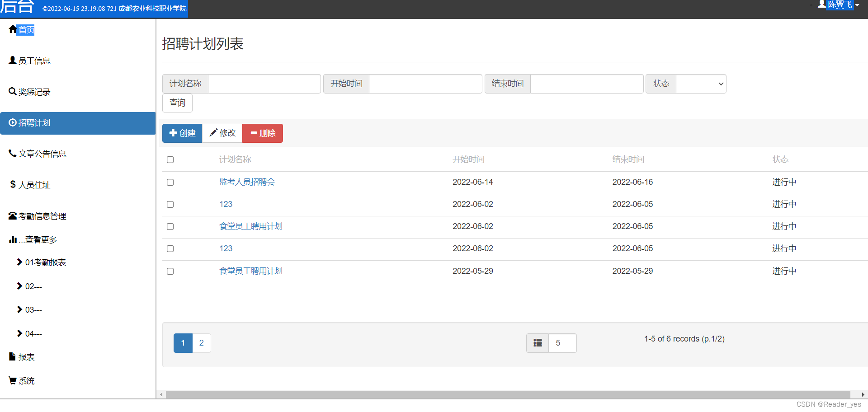This screenshot has height=412, width=868.
Task: Click the dollar icon next to 人员住址
Action: pyautogui.click(x=13, y=184)
